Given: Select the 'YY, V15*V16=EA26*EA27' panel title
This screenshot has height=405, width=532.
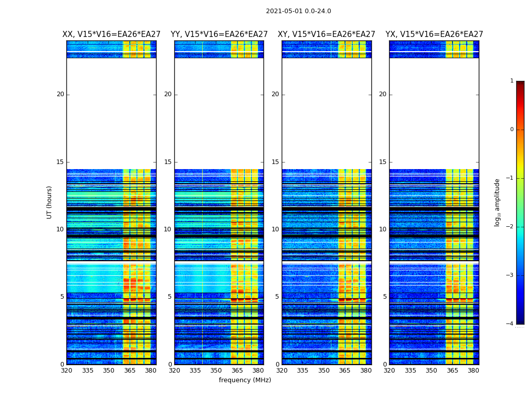Looking at the screenshot, I should (219, 34).
